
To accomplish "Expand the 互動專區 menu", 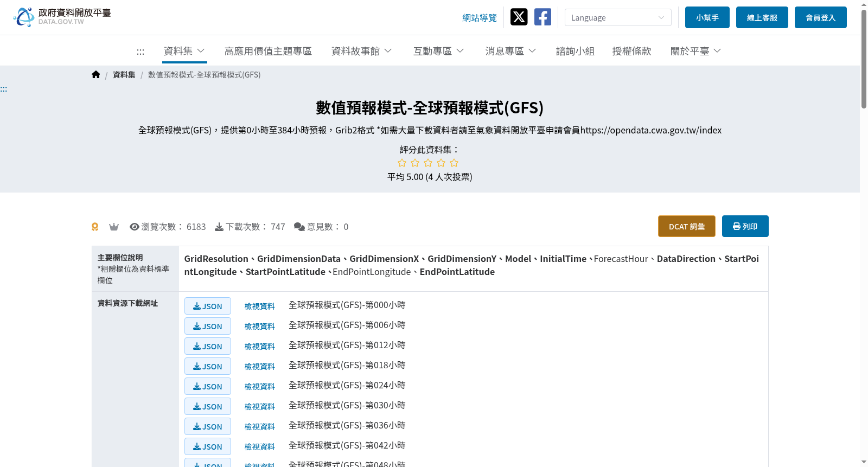I will tap(439, 51).
